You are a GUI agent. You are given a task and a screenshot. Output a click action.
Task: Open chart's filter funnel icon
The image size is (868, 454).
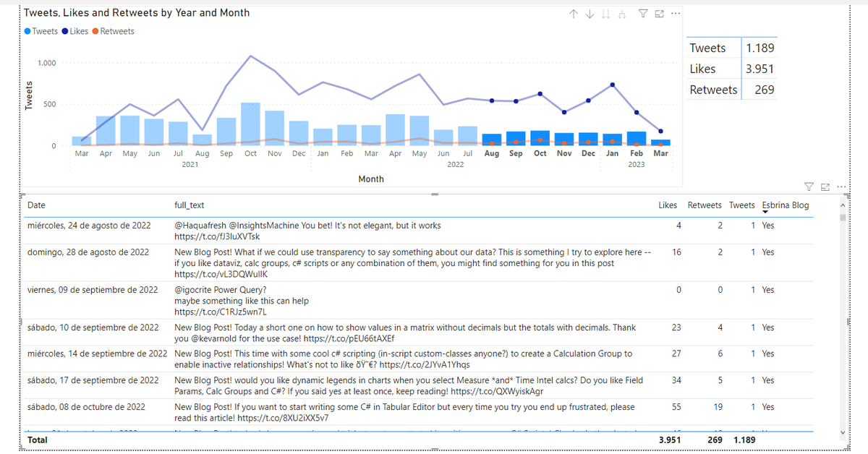point(642,14)
